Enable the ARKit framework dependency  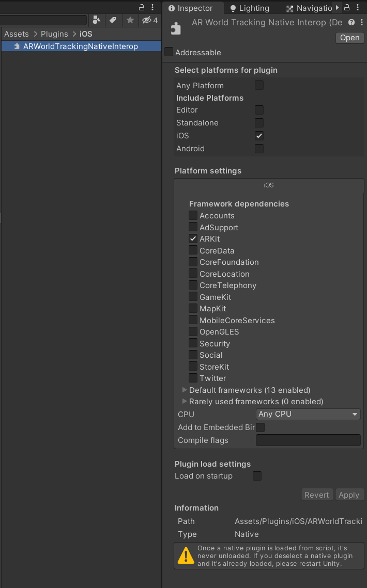tap(192, 239)
